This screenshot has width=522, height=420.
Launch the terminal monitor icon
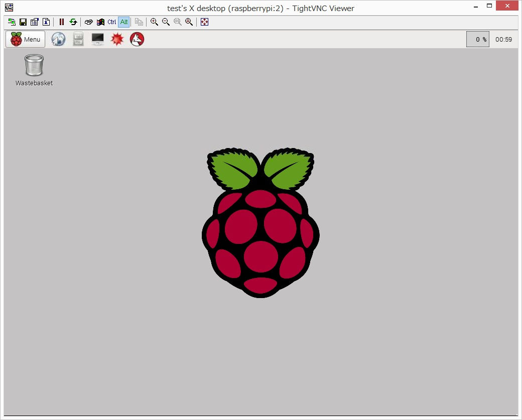pyautogui.click(x=98, y=39)
